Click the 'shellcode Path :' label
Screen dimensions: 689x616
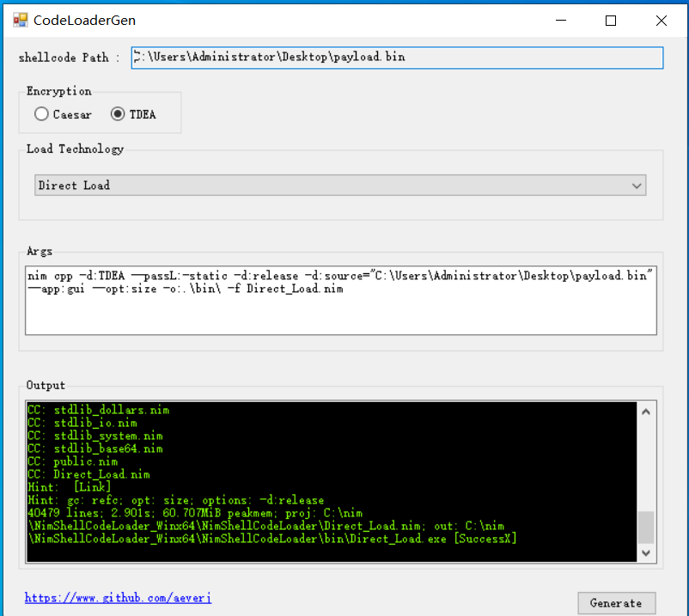click(x=69, y=58)
